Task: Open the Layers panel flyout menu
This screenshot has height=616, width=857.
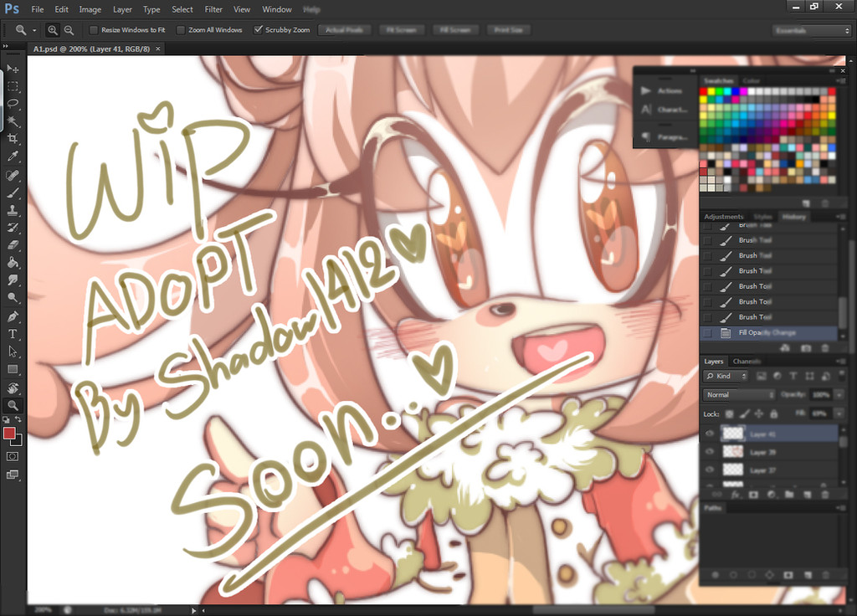Action: point(840,362)
